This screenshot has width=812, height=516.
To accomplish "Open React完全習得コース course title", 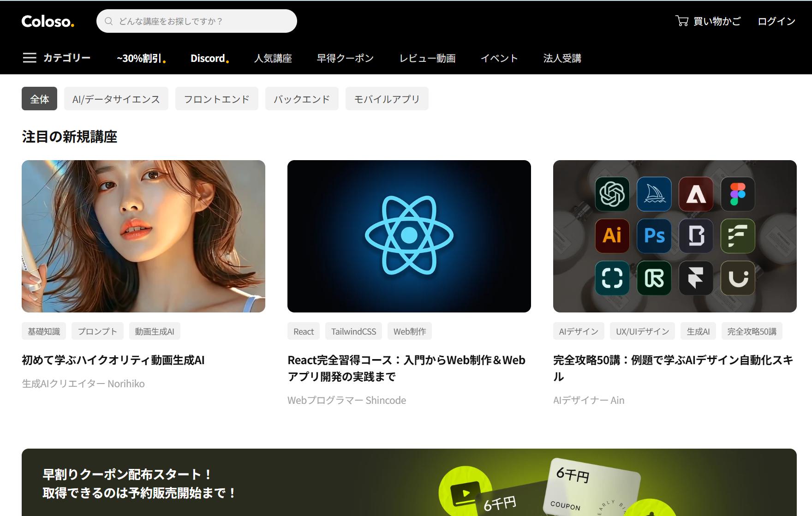I will pyautogui.click(x=406, y=368).
